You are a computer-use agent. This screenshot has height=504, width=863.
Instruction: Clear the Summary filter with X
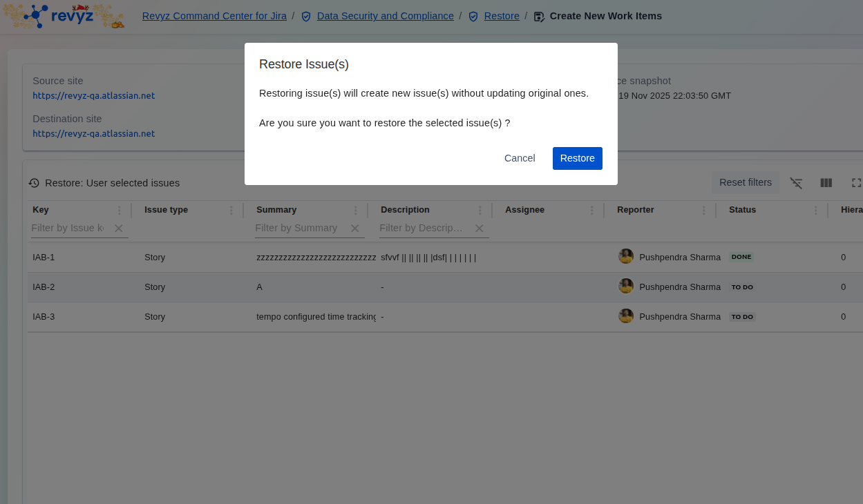click(355, 229)
